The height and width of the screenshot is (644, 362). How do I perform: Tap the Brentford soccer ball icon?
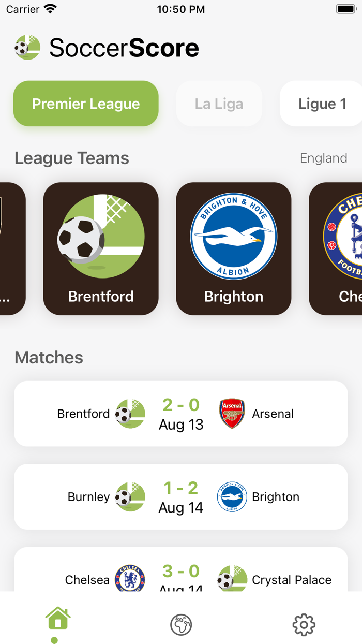tap(130, 414)
